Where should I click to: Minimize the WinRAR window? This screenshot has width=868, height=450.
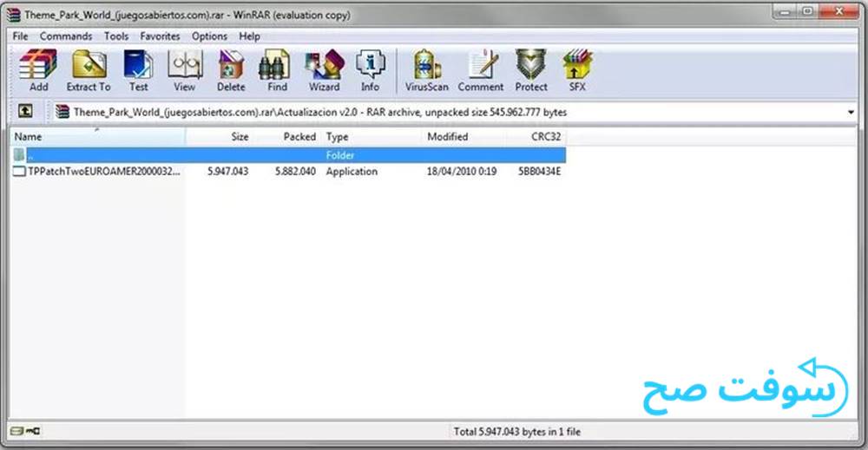point(785,11)
